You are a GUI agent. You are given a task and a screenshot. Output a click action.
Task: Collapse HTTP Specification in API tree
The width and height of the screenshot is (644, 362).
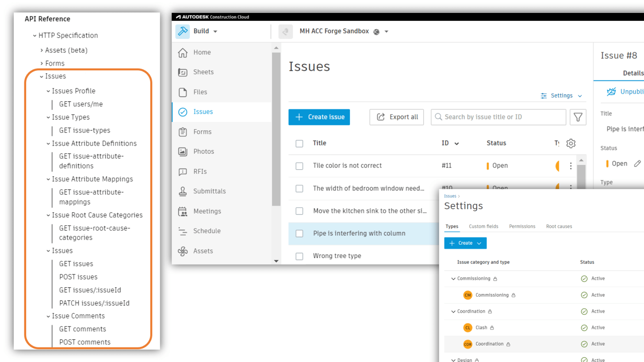tap(34, 35)
